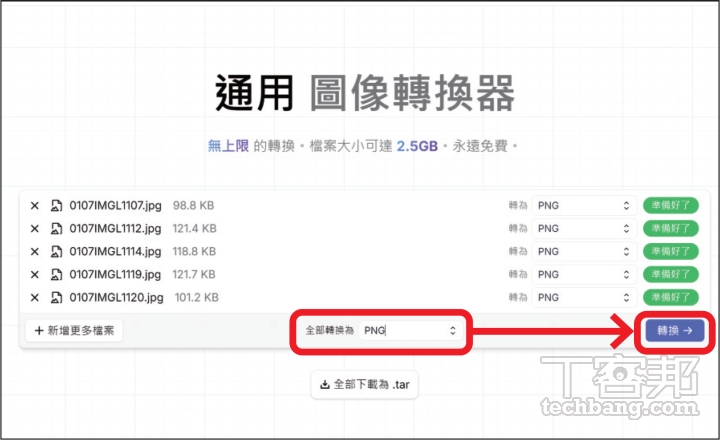Select file name 0107IMGL1120.jpg
The image size is (720, 440).
tap(116, 298)
